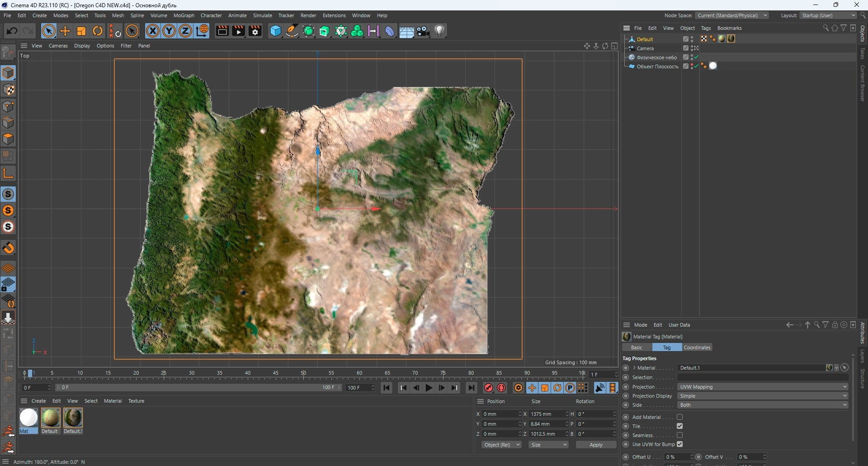Make object editable in left toolbar
This screenshot has width=868, height=466.
8,52
